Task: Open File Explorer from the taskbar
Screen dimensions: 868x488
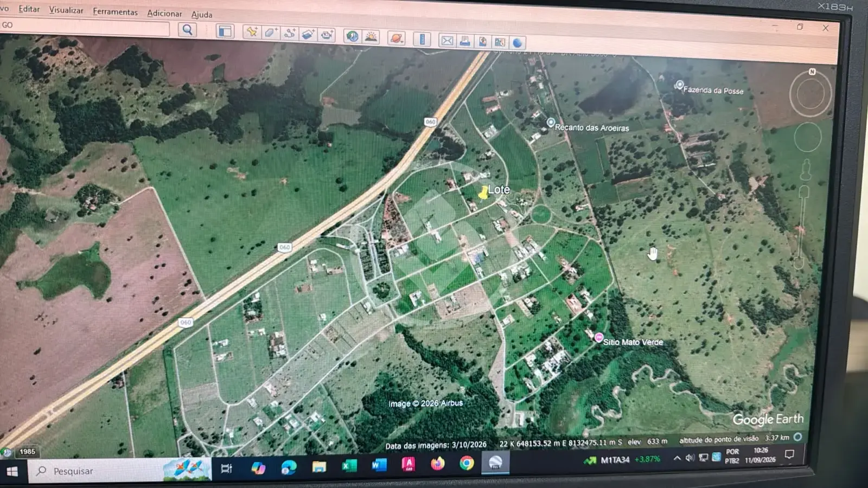Action: 319,466
